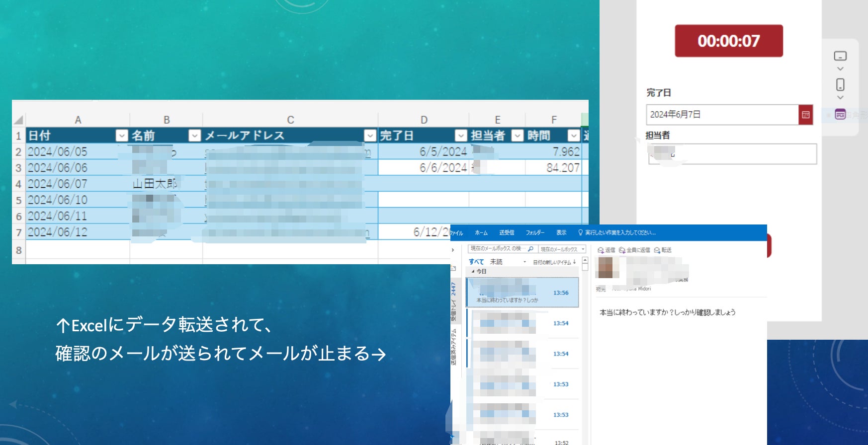This screenshot has height=445, width=868.
Task: Click the 84.207 time value cell
Action: (553, 167)
